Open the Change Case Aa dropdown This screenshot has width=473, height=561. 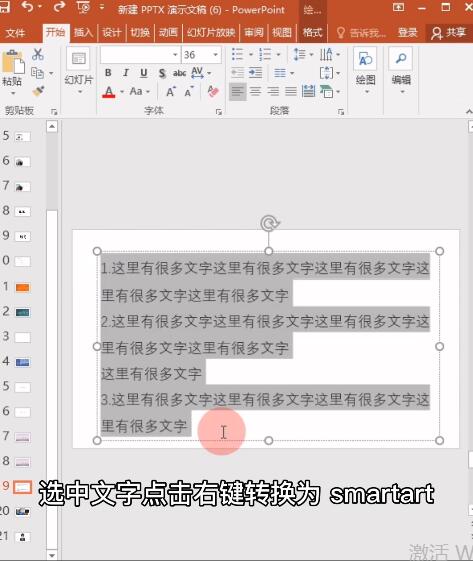(x=140, y=92)
